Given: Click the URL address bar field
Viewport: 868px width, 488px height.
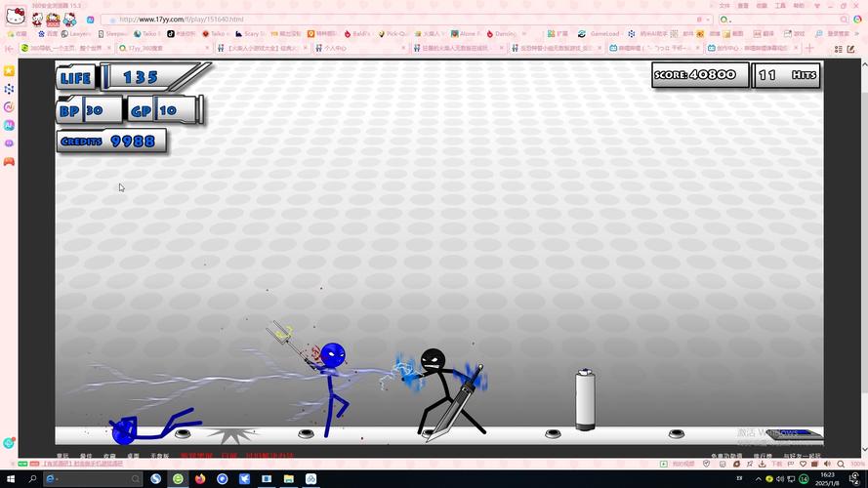Looking at the screenshot, I should pos(407,20).
